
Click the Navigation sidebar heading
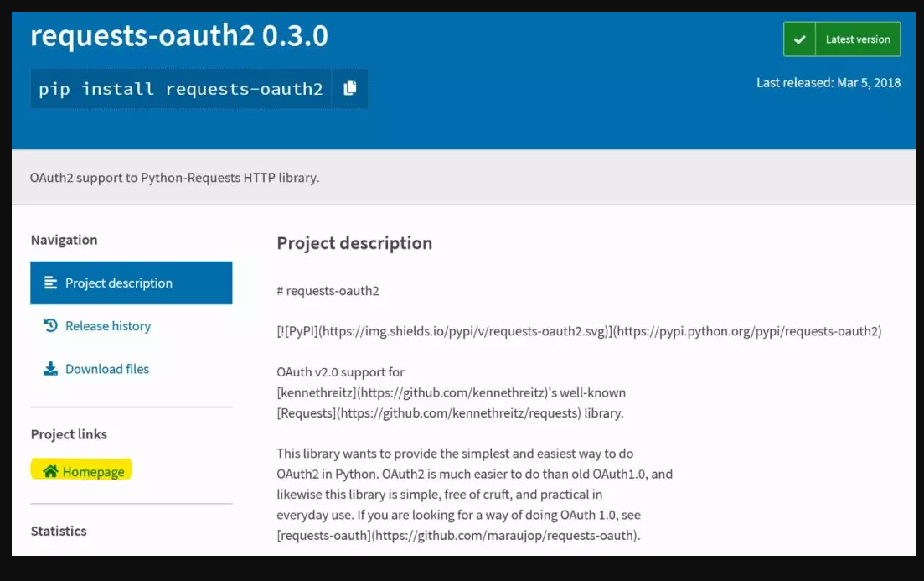[65, 240]
